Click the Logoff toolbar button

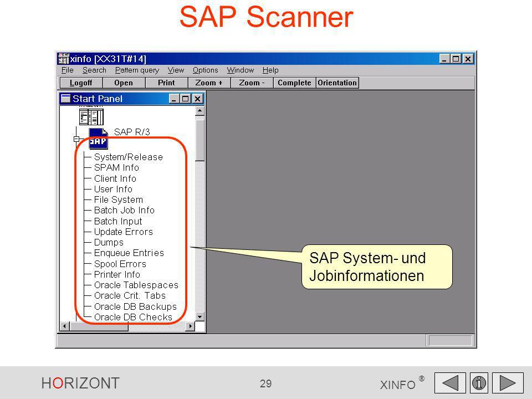[x=81, y=83]
